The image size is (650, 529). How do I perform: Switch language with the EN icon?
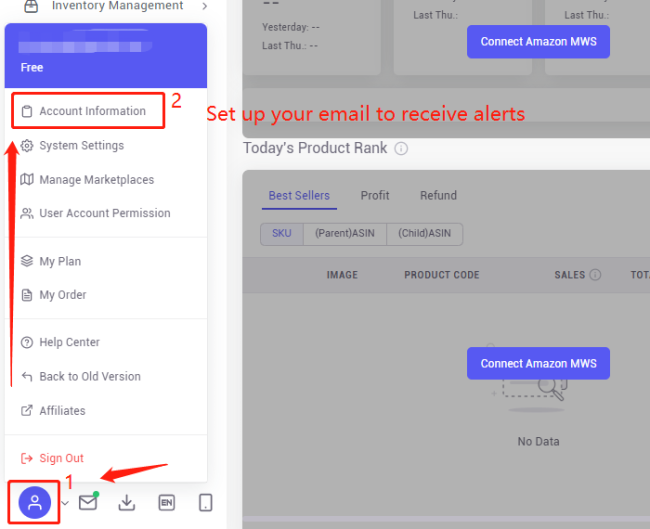[x=167, y=503]
